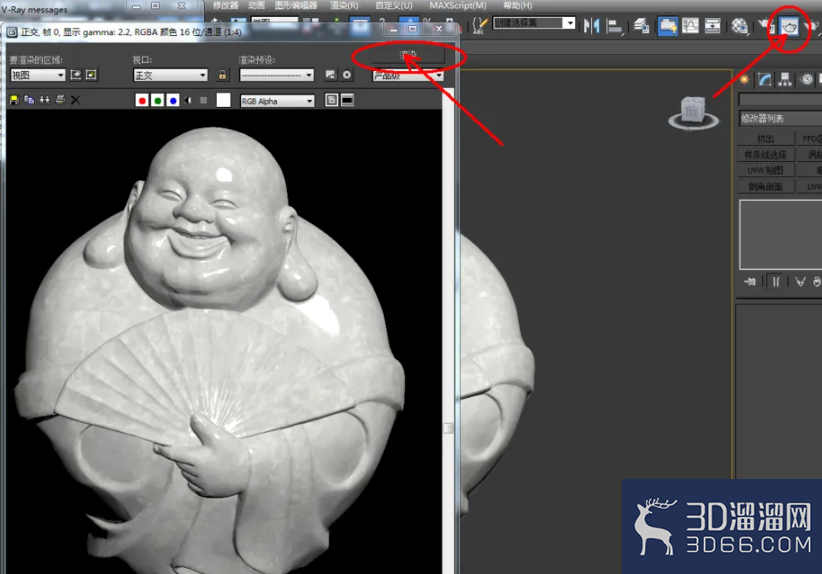The height and width of the screenshot is (574, 822).
Task: Open the layer manager icon
Action: [641, 25]
